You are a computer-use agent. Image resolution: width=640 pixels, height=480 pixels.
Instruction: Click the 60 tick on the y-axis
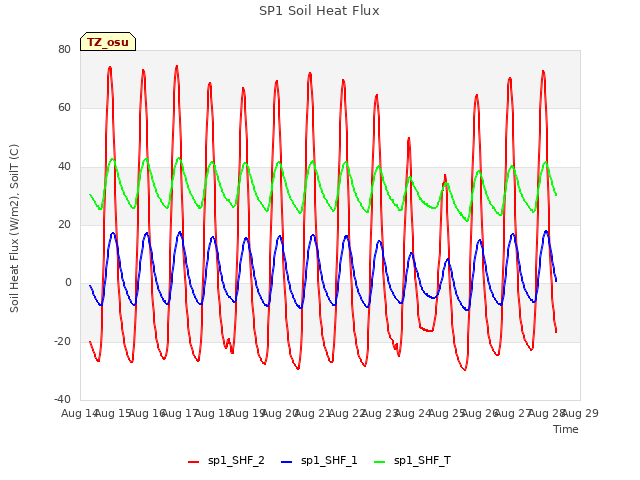coord(64,108)
